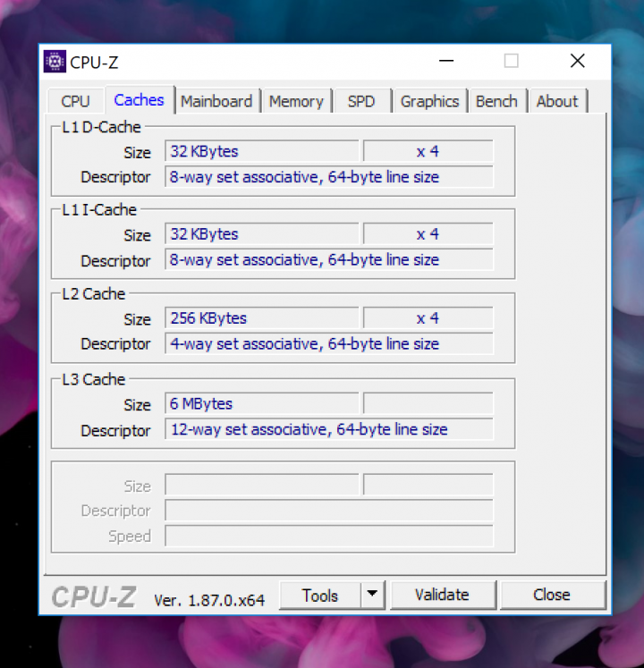The image size is (644, 668).
Task: Click the 'CPU-Z' window title text
Action: [x=94, y=63]
